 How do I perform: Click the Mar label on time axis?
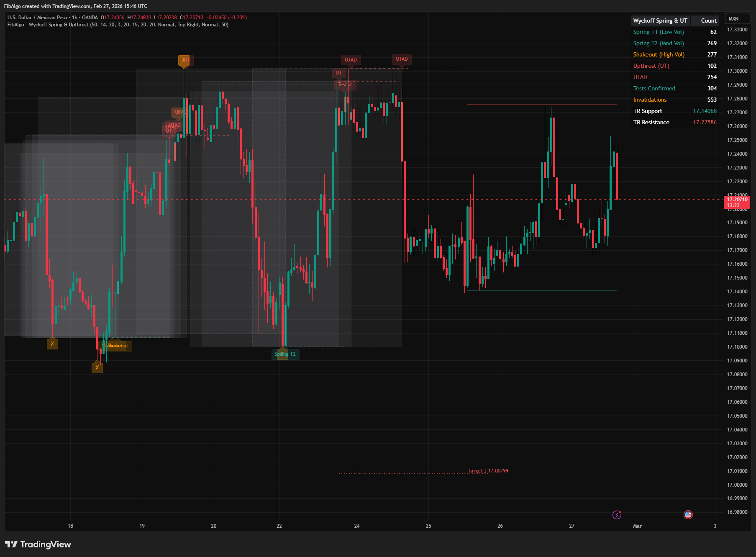tap(637, 526)
